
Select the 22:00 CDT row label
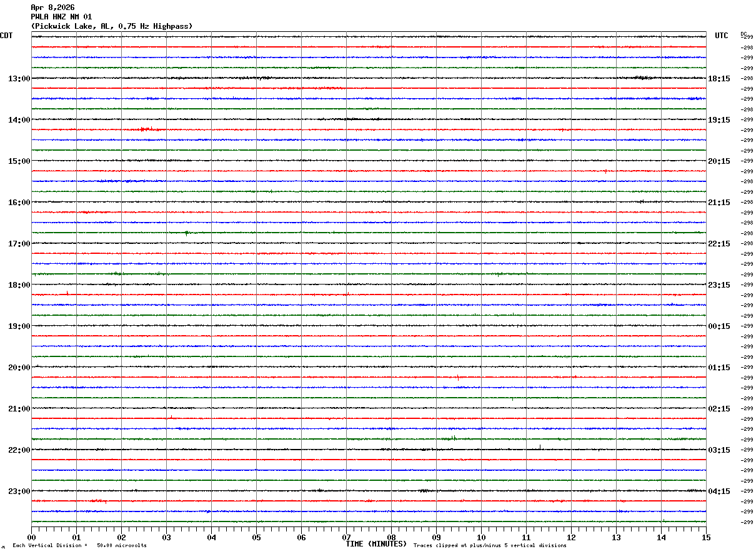coord(19,450)
